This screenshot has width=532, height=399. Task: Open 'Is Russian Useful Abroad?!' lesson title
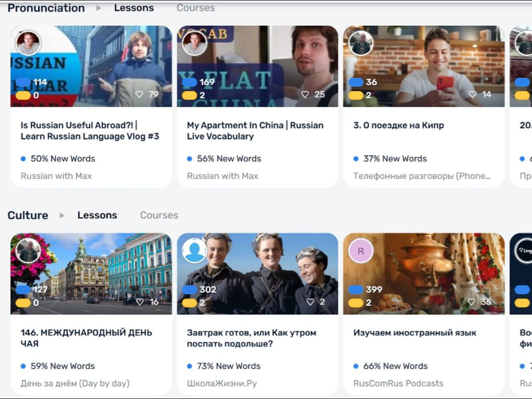[x=90, y=131]
